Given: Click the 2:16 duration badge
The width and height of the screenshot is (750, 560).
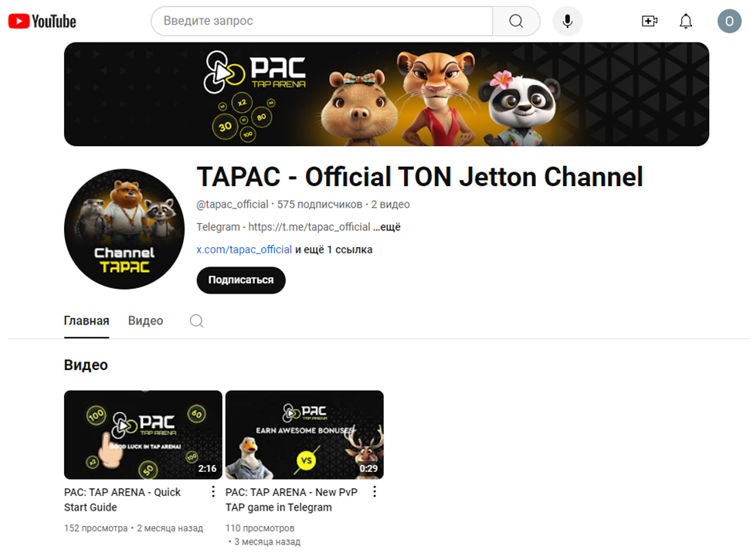Looking at the screenshot, I should tap(207, 469).
